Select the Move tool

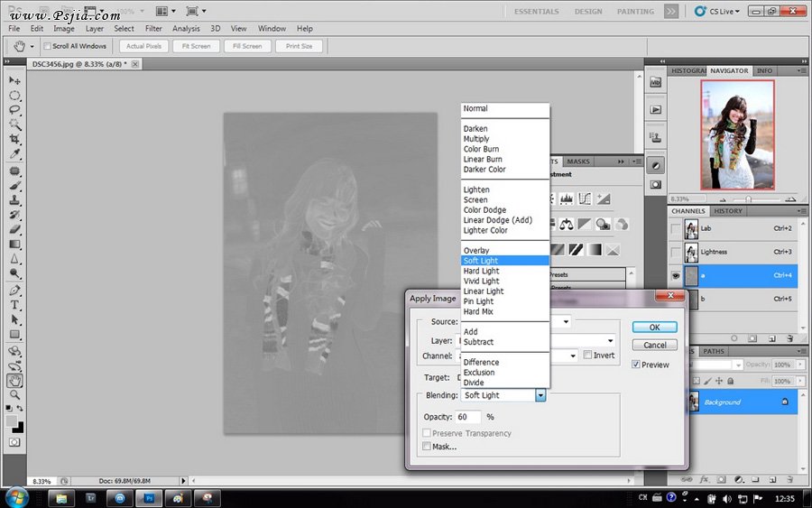point(15,80)
